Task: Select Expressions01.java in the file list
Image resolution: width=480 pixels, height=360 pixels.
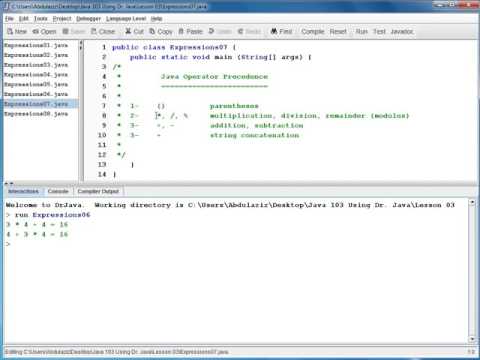Action: pyautogui.click(x=36, y=45)
